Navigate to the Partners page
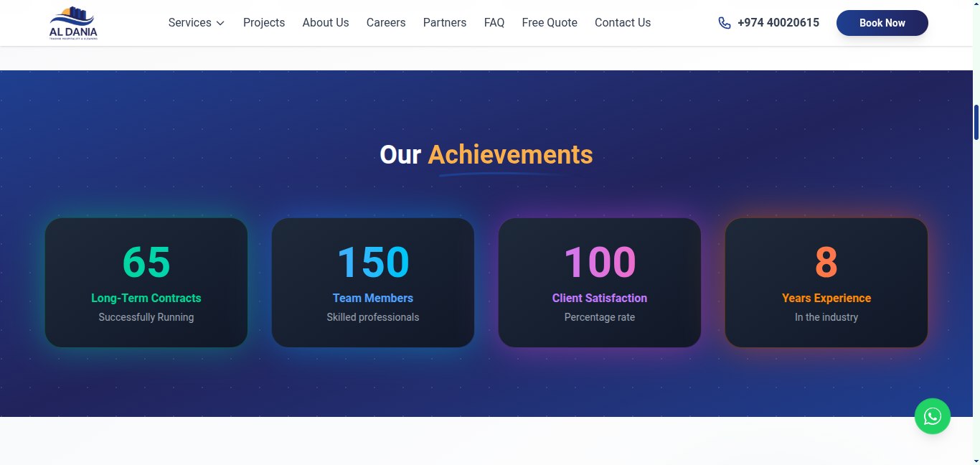The image size is (980, 465). pyautogui.click(x=445, y=23)
